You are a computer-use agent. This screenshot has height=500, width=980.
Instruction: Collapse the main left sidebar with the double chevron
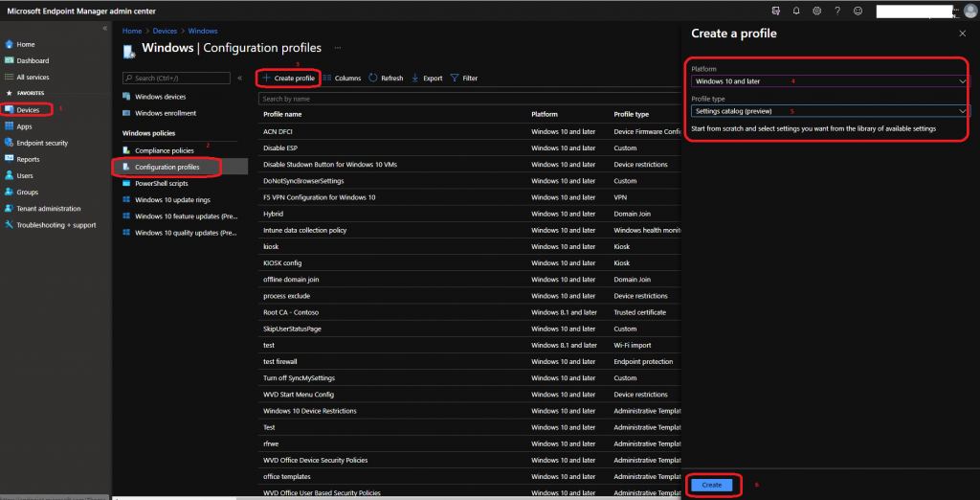(x=105, y=29)
